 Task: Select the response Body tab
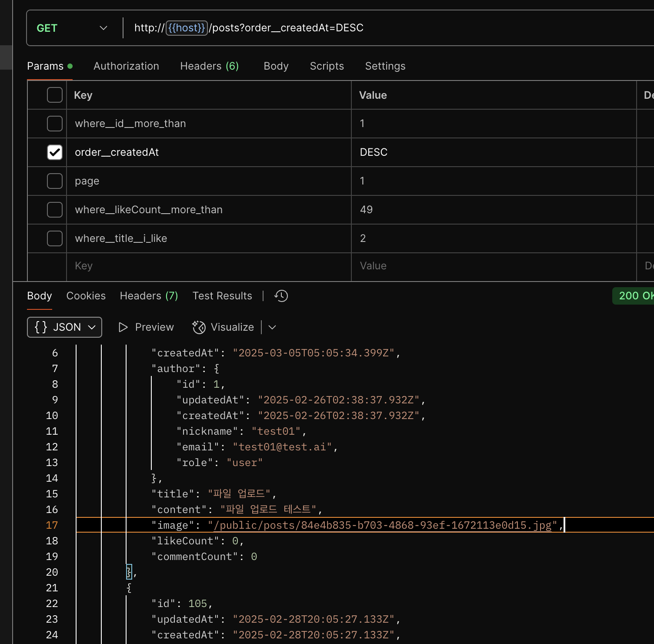tap(40, 296)
